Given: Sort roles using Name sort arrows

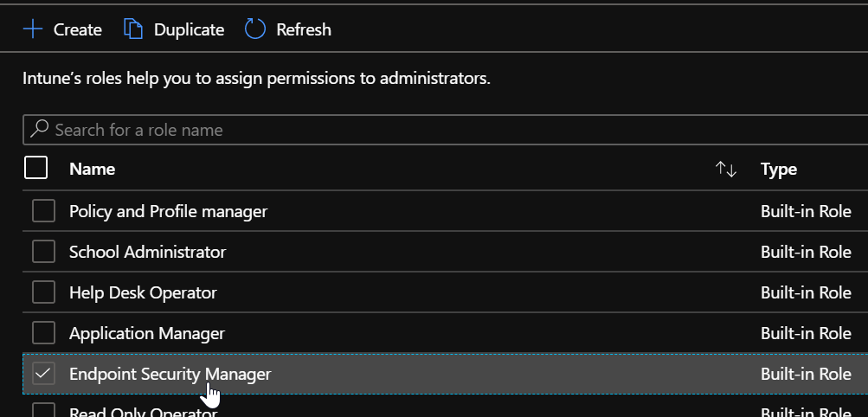Looking at the screenshot, I should (x=726, y=170).
